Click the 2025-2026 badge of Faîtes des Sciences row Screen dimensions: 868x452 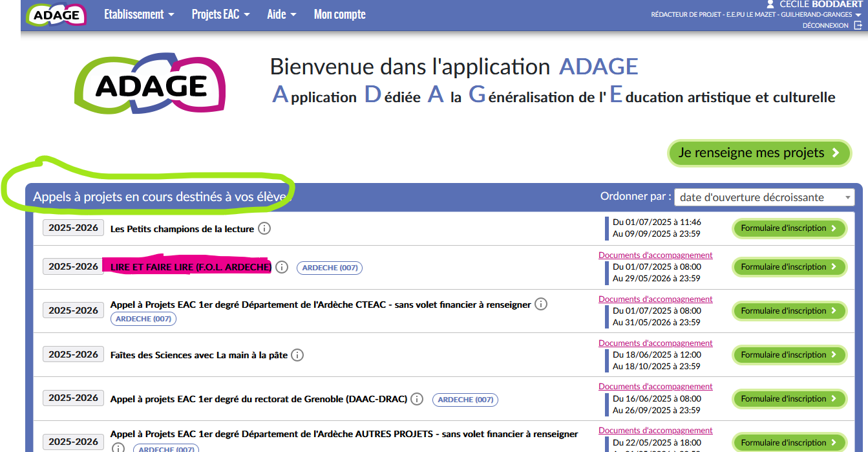point(73,354)
